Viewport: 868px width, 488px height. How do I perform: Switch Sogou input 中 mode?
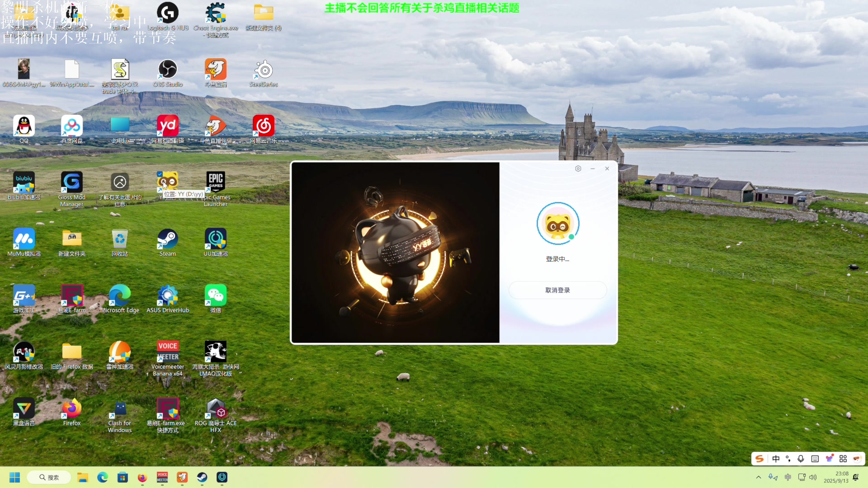(776, 459)
